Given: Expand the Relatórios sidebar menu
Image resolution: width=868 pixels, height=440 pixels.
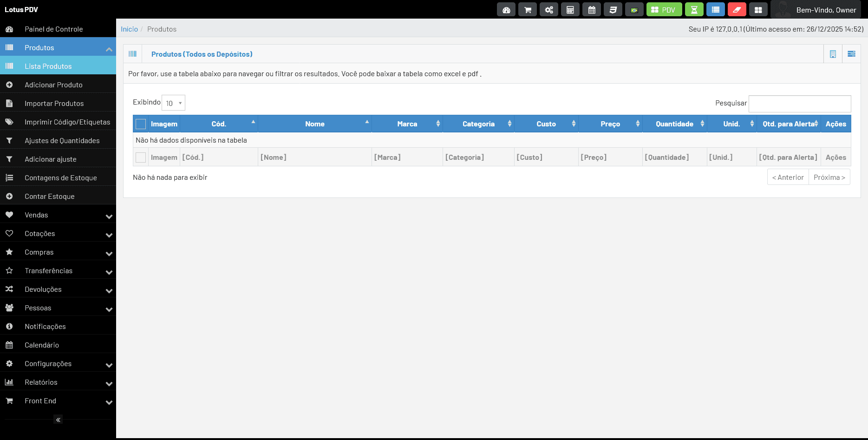Looking at the screenshot, I should tap(58, 382).
